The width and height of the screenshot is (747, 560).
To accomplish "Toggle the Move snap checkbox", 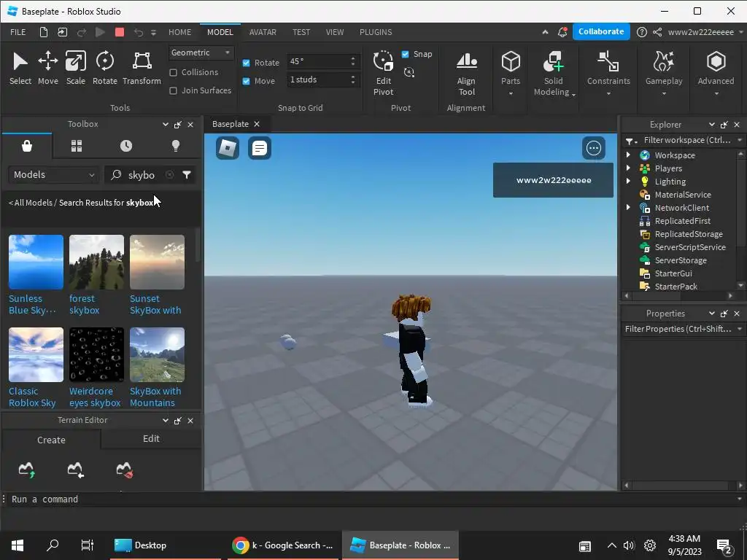I will click(x=247, y=81).
